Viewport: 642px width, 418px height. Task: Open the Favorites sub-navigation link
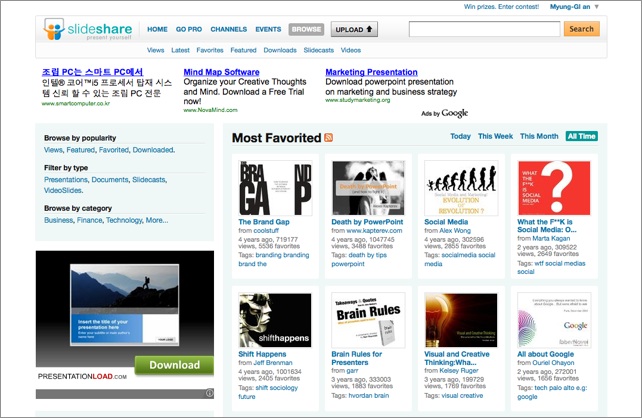coord(210,50)
